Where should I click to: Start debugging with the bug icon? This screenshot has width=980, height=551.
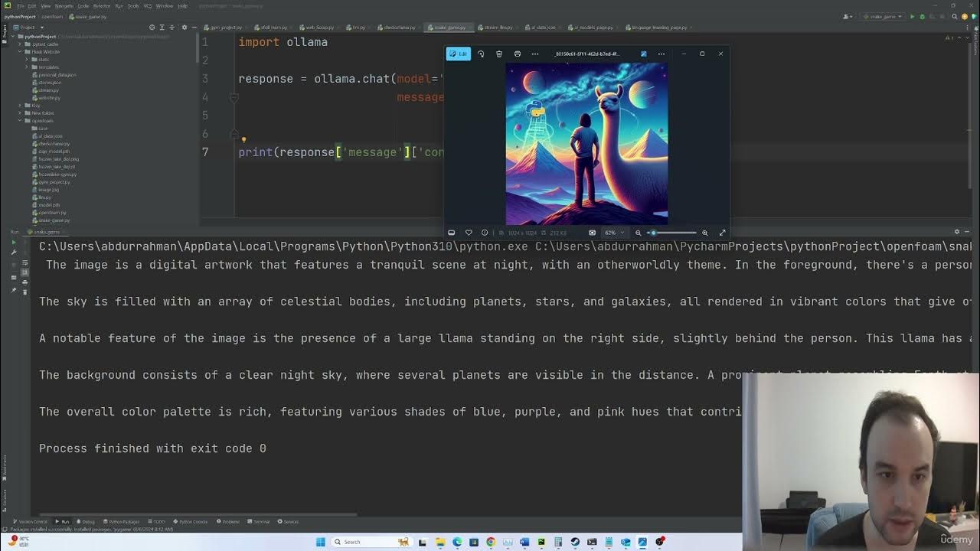click(x=922, y=16)
